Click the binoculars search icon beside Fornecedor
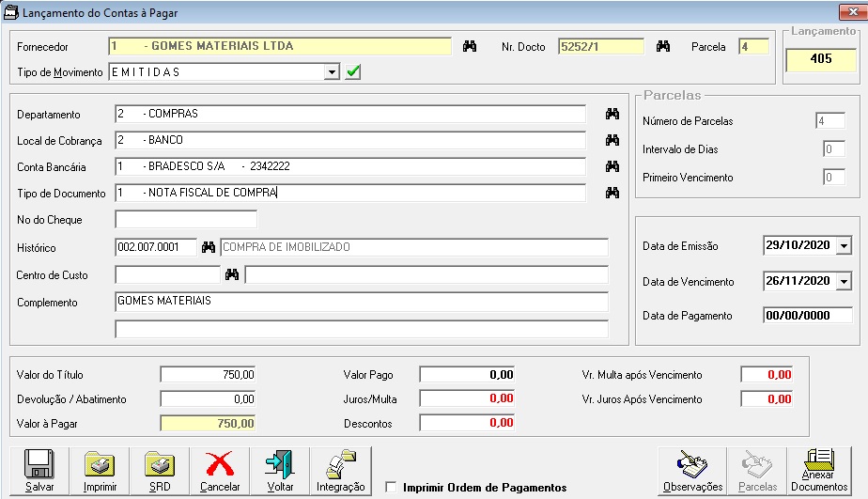Image resolution: width=868 pixels, height=499 pixels. [x=470, y=46]
